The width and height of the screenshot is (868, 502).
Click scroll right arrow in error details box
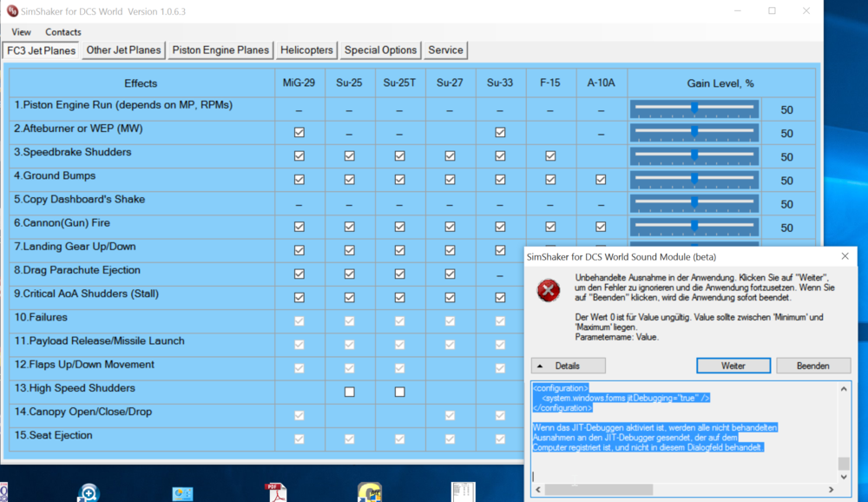pos(831,489)
